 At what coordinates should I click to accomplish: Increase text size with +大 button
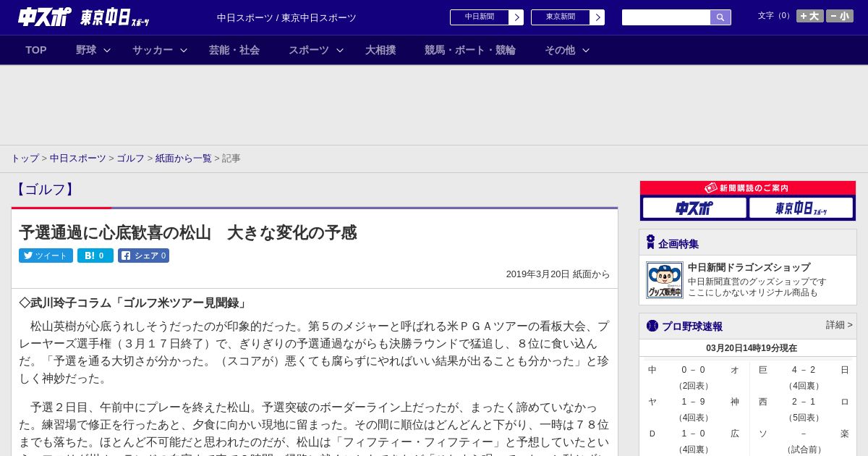tap(809, 16)
